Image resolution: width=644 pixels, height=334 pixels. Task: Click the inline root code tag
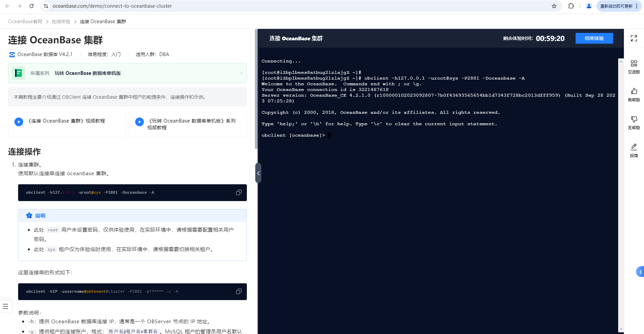click(53, 230)
